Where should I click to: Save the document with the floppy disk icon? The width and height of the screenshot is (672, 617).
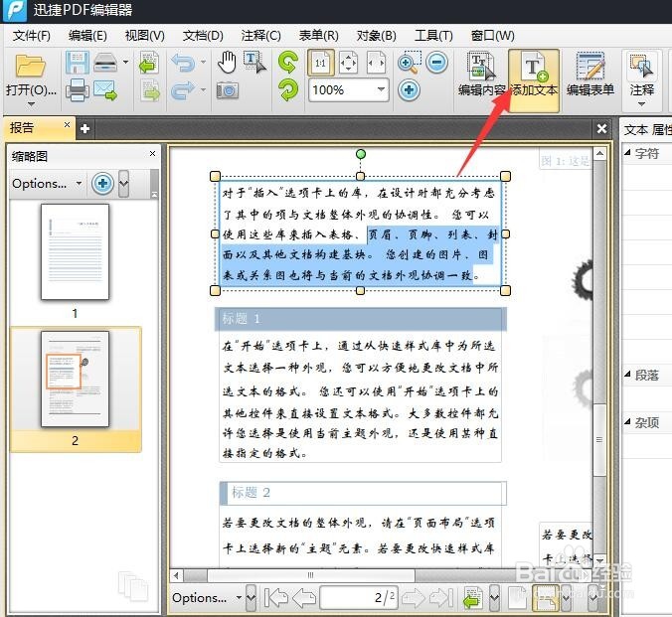click(78, 63)
